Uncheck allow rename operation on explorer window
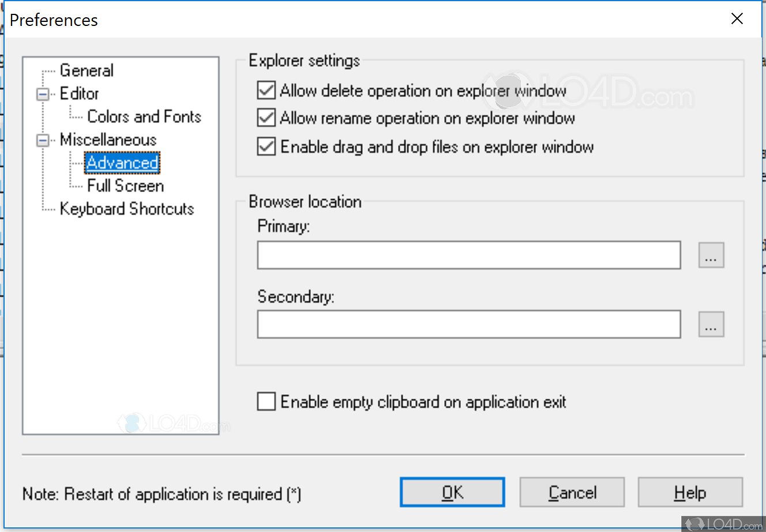This screenshot has width=766, height=532. click(265, 118)
